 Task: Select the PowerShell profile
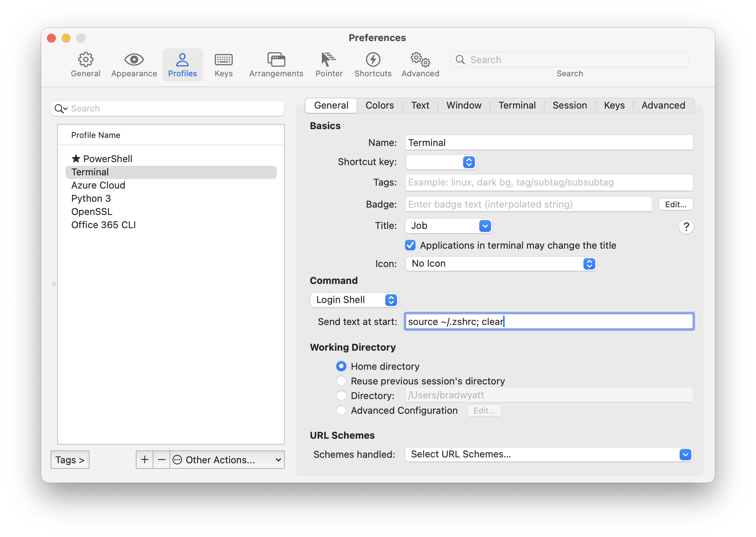(x=171, y=159)
